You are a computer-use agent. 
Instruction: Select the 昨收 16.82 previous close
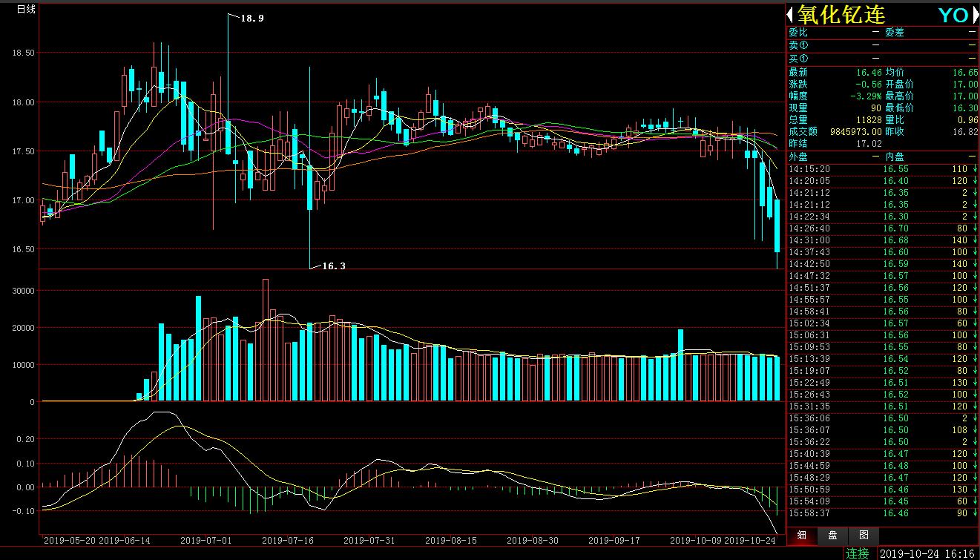(965, 132)
